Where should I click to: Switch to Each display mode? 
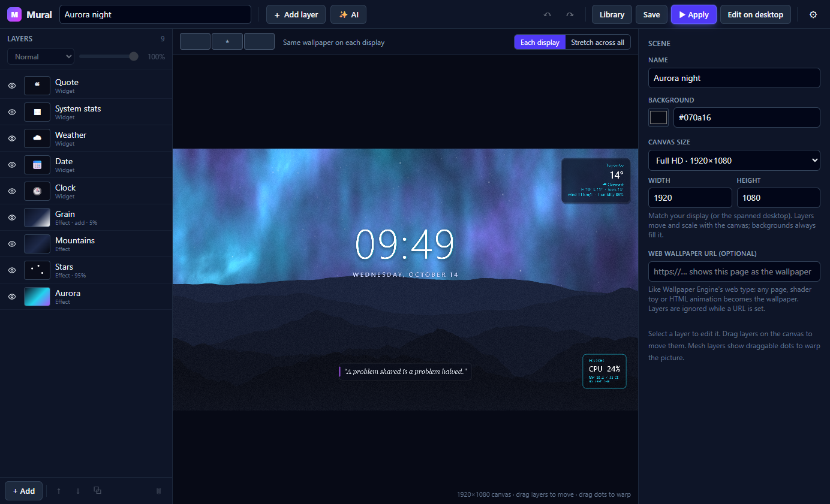coord(540,43)
